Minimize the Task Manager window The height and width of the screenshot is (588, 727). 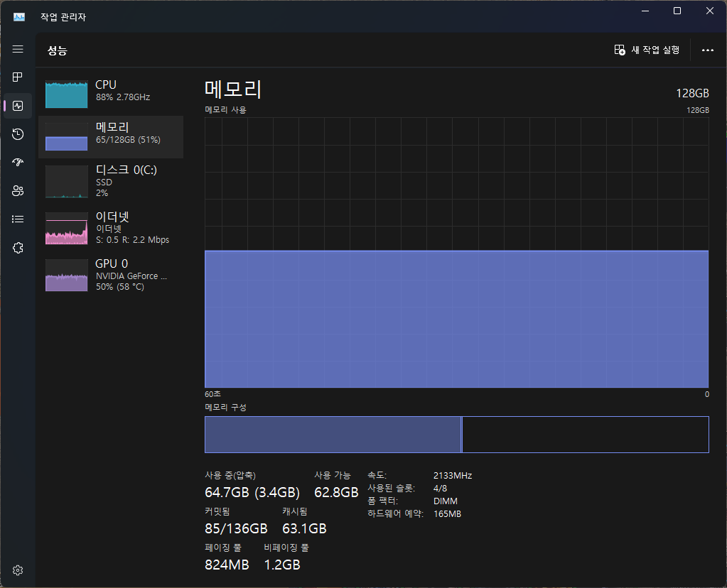[645, 11]
